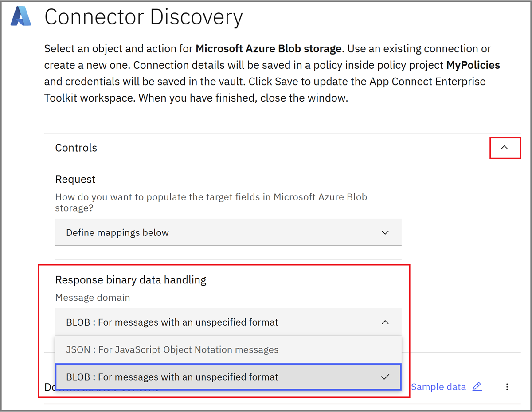Click the bold MyPolicies project name

click(x=473, y=65)
